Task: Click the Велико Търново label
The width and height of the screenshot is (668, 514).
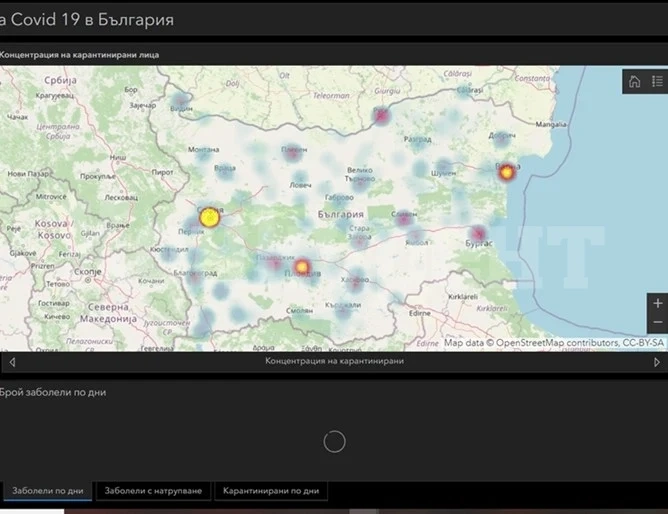Action: pyautogui.click(x=360, y=174)
